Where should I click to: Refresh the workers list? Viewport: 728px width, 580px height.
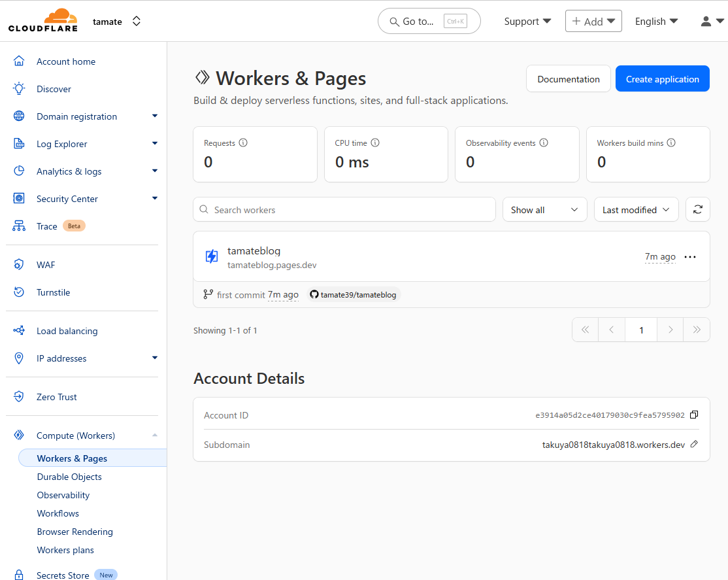[x=697, y=210]
